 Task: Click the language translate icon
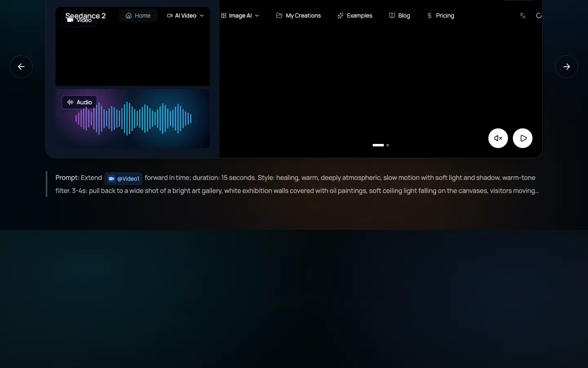click(522, 16)
